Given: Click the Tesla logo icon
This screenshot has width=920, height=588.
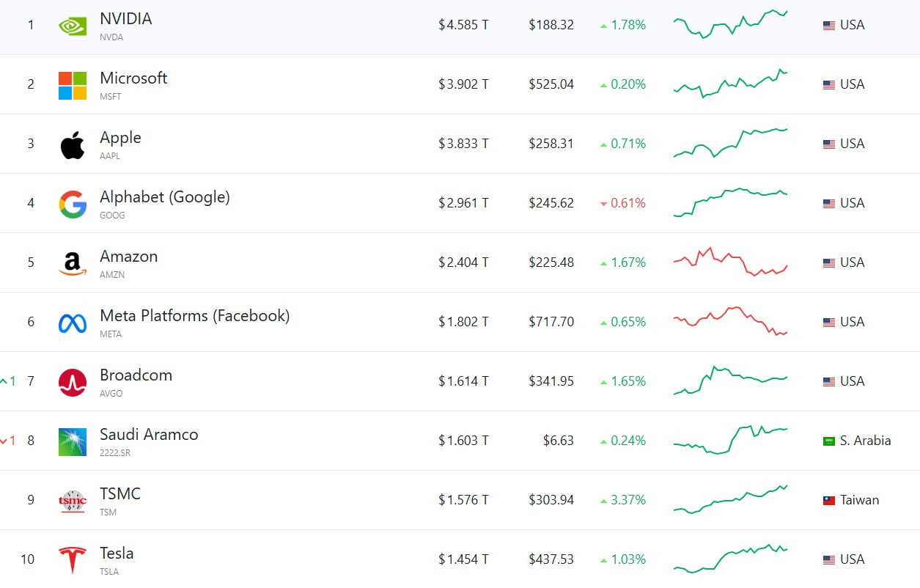Looking at the screenshot, I should click(x=73, y=560).
